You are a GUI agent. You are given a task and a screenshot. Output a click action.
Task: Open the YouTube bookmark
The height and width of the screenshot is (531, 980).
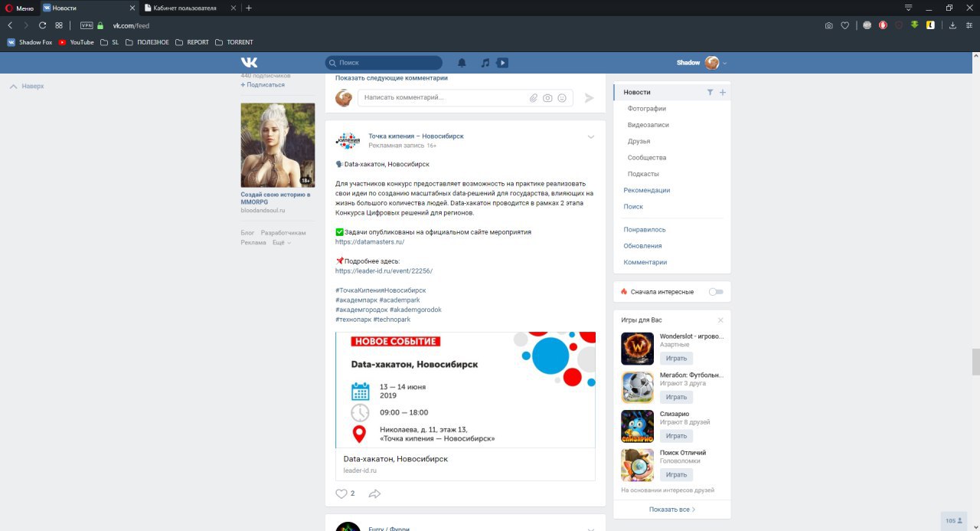coord(76,42)
